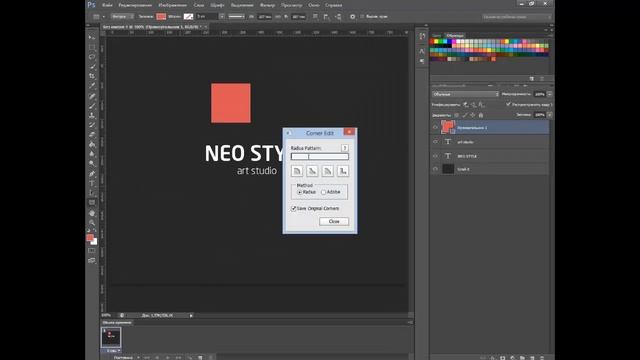Open path alignment in options bar
The height and width of the screenshot is (360, 640).
click(x=327, y=17)
